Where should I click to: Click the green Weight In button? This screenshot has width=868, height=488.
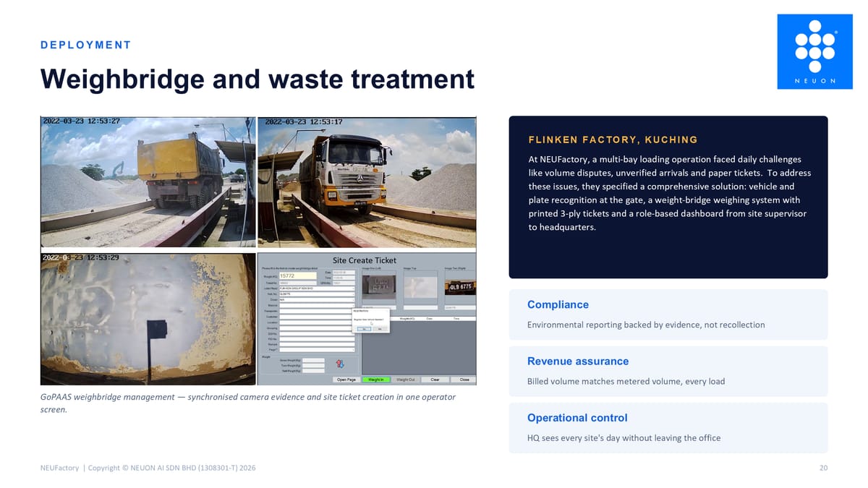click(376, 380)
